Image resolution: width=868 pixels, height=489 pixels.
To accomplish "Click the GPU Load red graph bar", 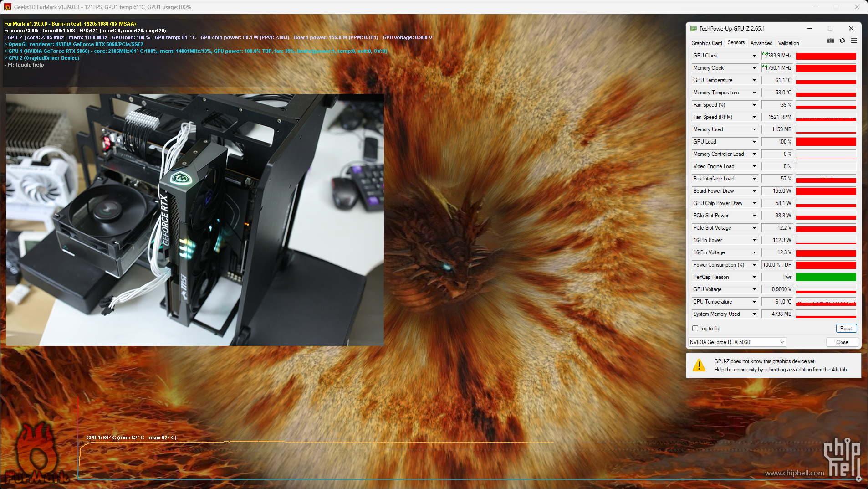I will [826, 142].
